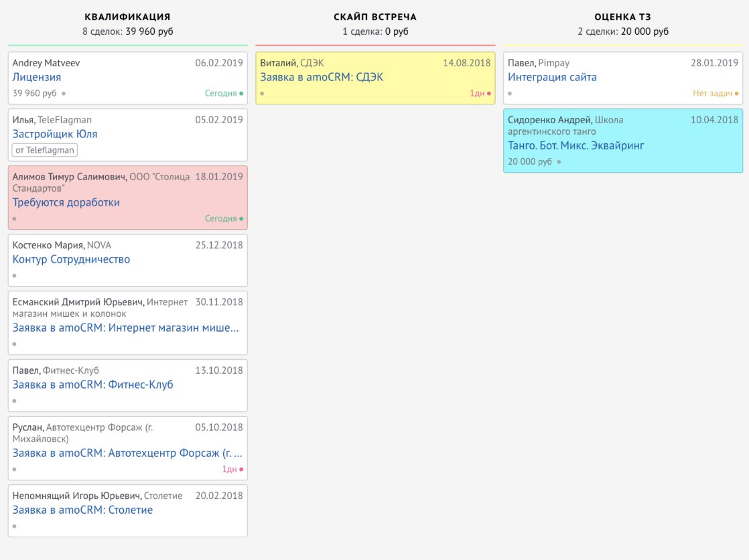
Task: Open the Контур Сотрудничество deal
Action: pyautogui.click(x=71, y=259)
